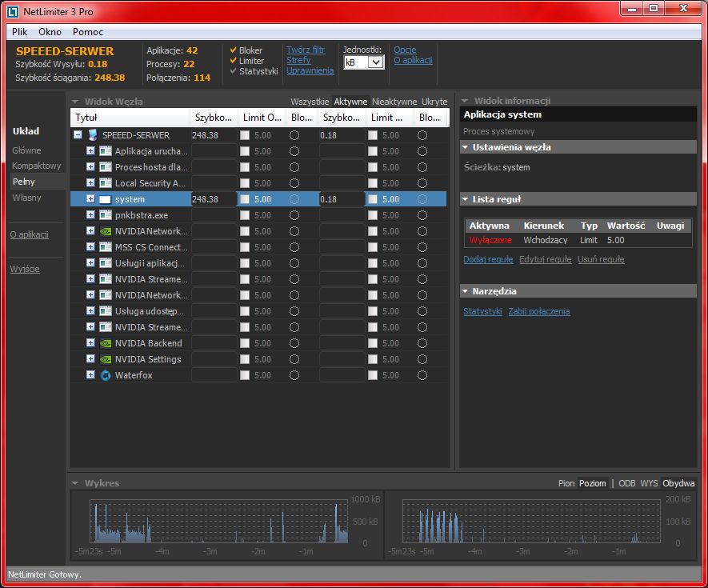Open the Statystyki tools link

[x=482, y=311]
